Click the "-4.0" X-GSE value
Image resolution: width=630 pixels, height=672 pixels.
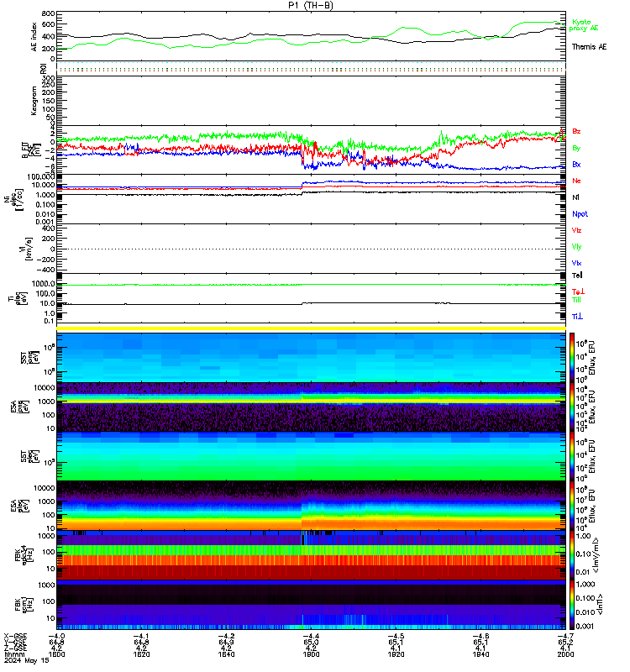click(56, 637)
